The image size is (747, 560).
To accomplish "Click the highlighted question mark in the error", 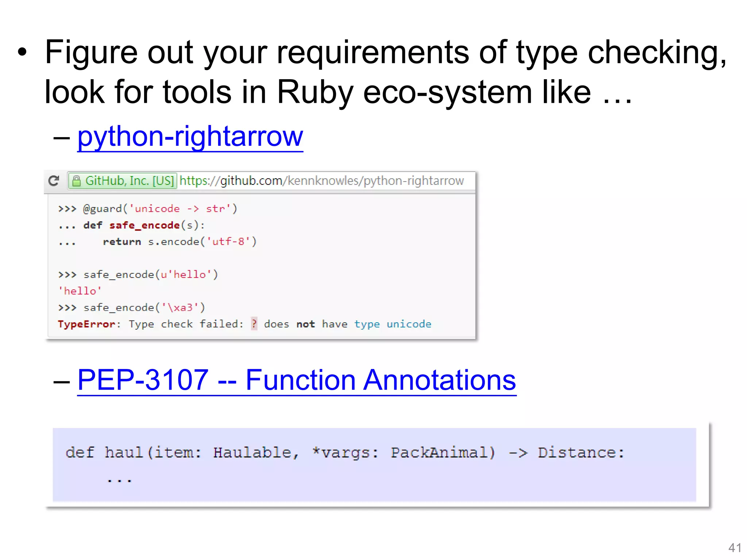I will 254,324.
